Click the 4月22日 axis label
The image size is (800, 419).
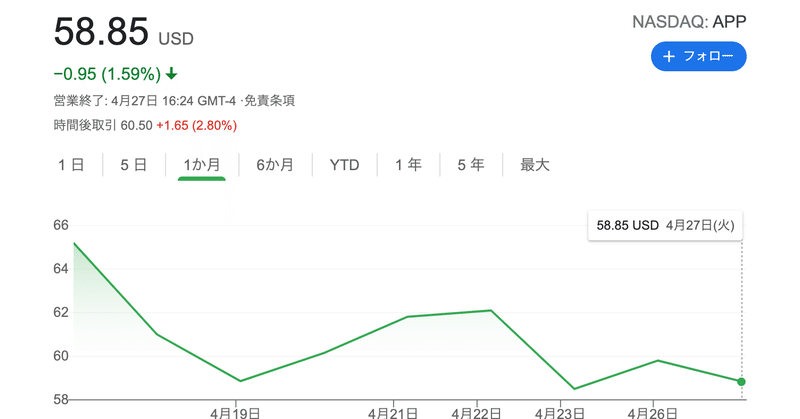tap(476, 412)
